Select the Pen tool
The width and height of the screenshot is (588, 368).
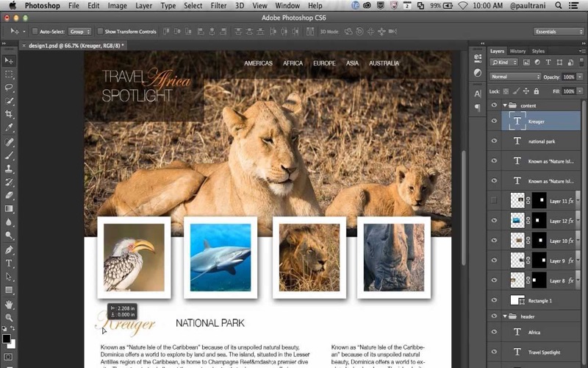click(x=9, y=250)
